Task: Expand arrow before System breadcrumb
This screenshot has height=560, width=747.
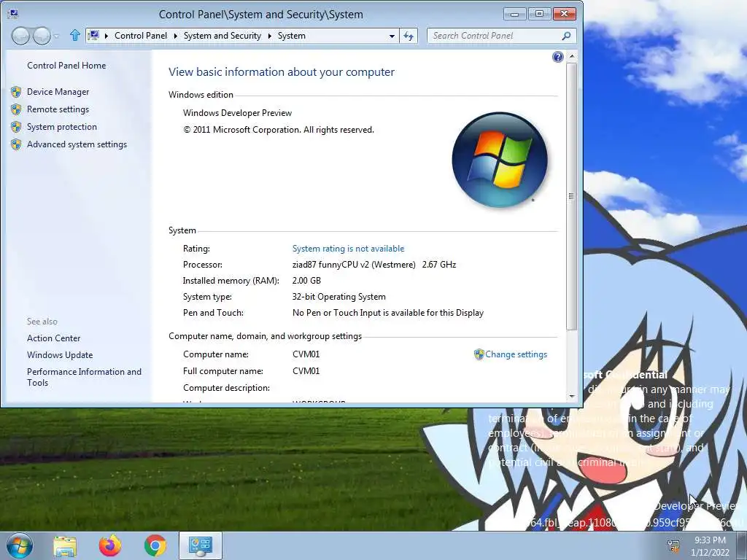Action: pyautogui.click(x=270, y=36)
